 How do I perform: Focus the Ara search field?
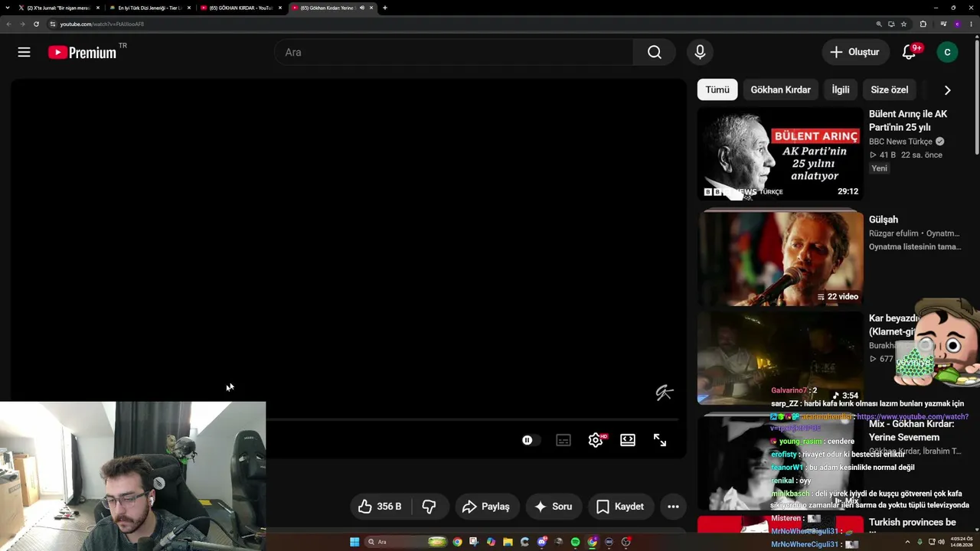[x=454, y=52]
